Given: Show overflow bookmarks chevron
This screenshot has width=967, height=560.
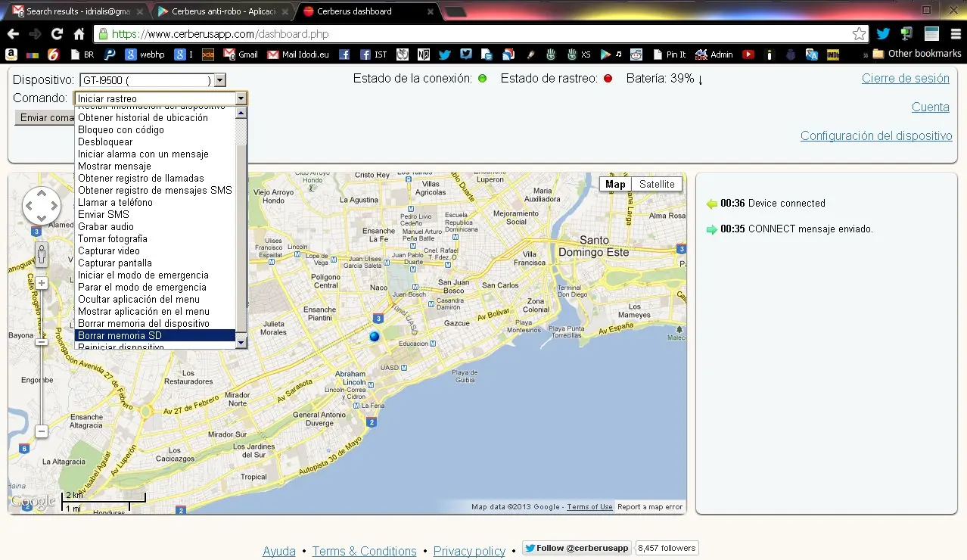Looking at the screenshot, I should point(865,54).
